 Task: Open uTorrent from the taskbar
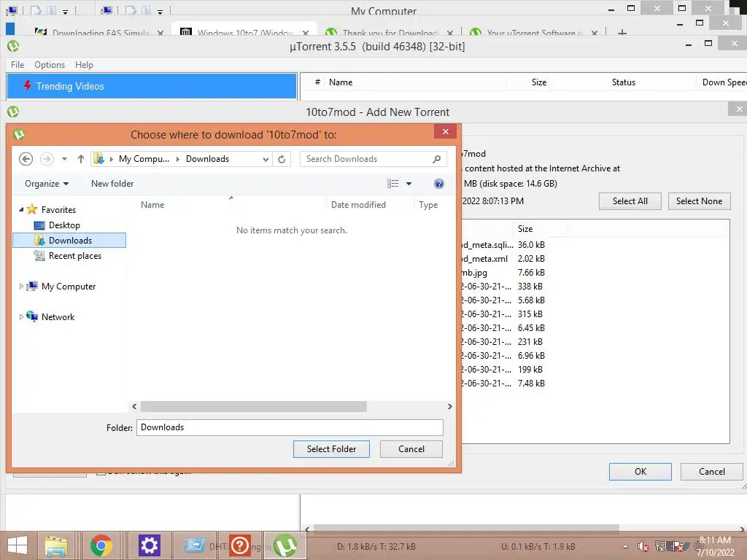click(285, 545)
